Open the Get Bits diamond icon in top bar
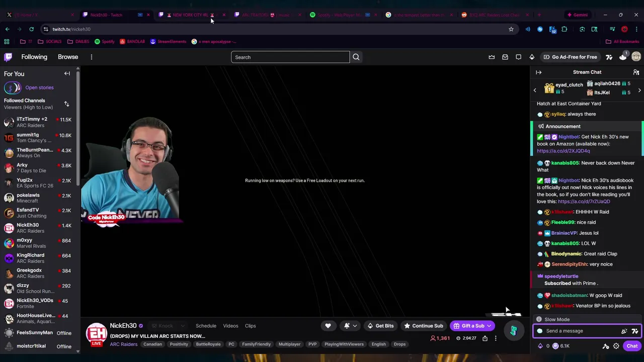The width and height of the screenshot is (644, 362). [x=532, y=57]
